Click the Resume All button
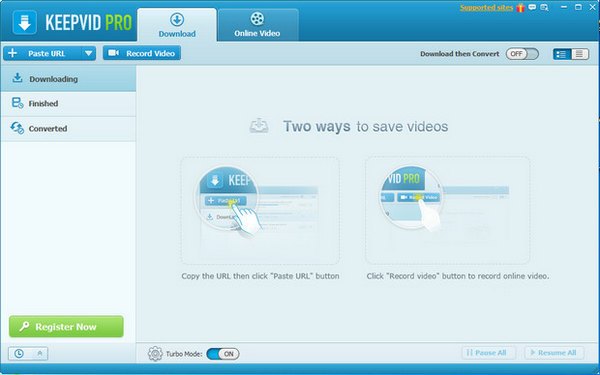The width and height of the screenshot is (600, 375). pyautogui.click(x=554, y=353)
